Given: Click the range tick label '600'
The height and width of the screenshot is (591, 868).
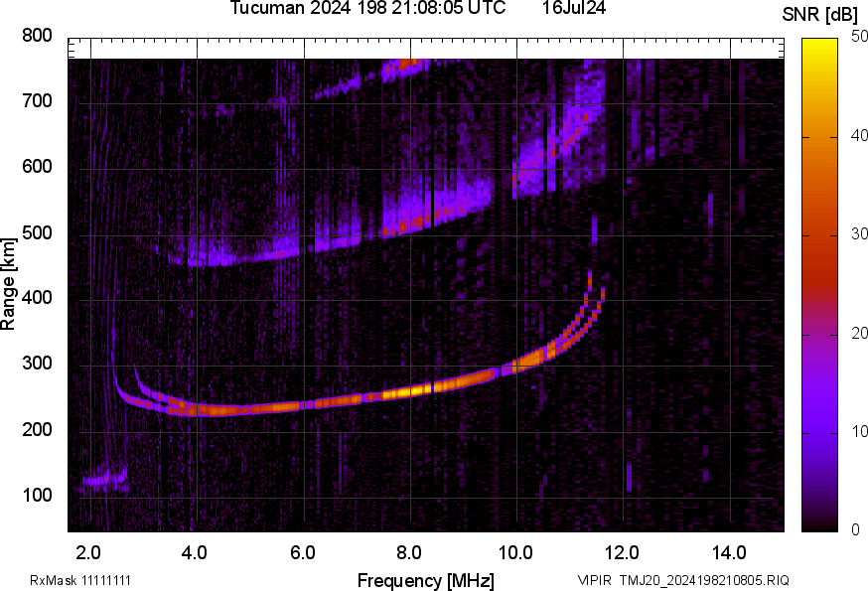Looking at the screenshot, I should (37, 167).
